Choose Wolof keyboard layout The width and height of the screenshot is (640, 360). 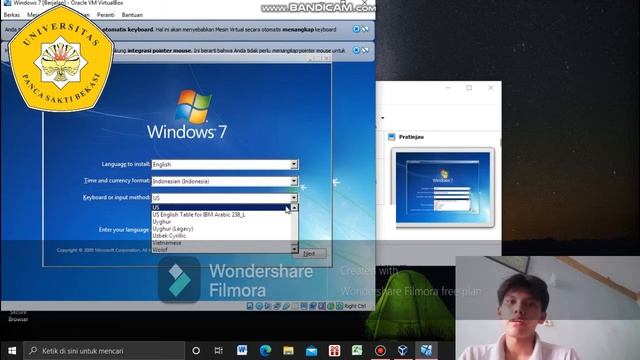(221, 249)
